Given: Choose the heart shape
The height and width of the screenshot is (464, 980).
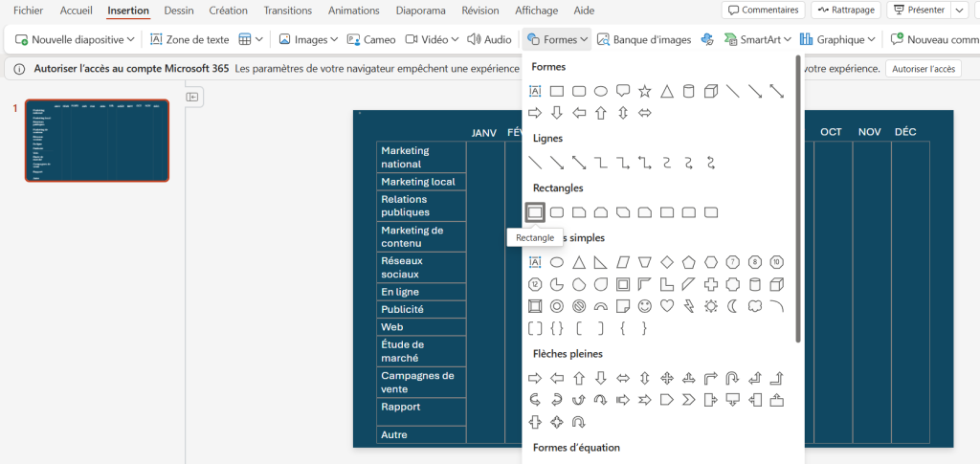Looking at the screenshot, I should click(x=667, y=306).
